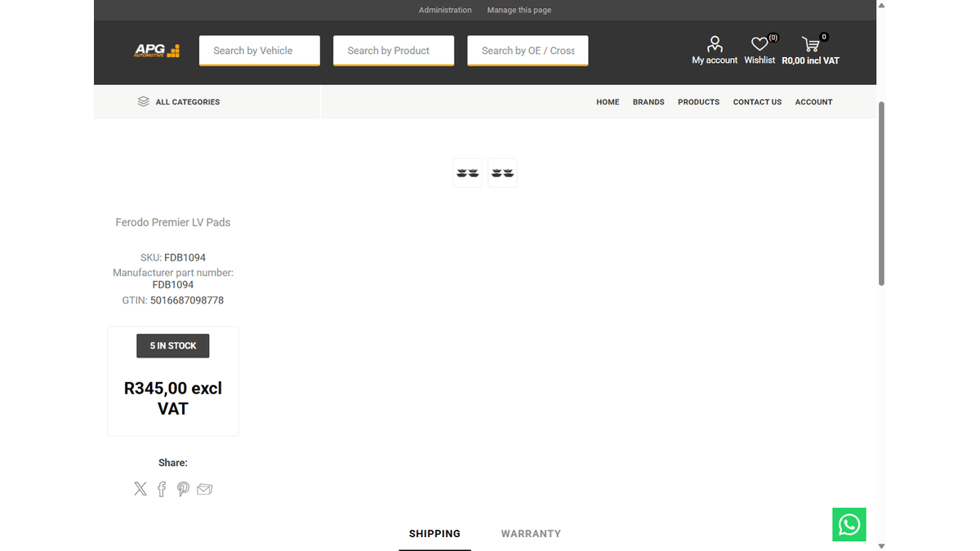This screenshot has width=980, height=551.
Task: Click the All Categories layers icon
Action: [x=143, y=102]
